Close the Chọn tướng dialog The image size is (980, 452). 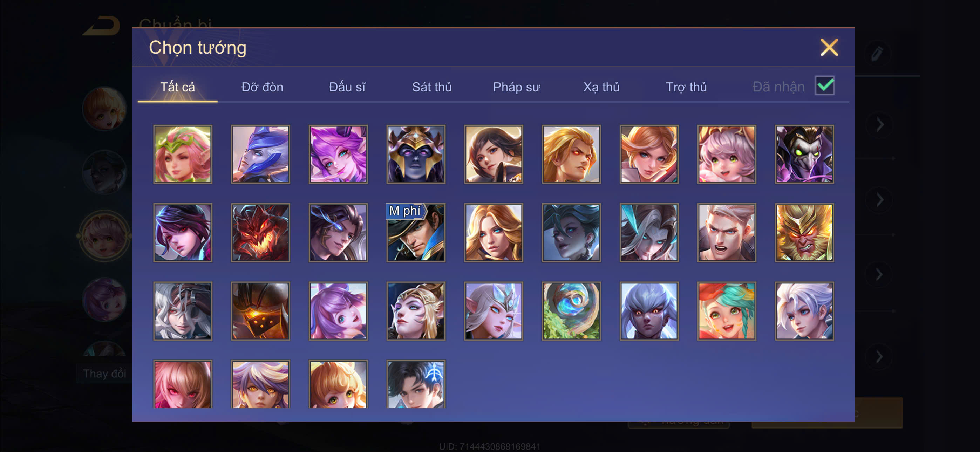829,48
